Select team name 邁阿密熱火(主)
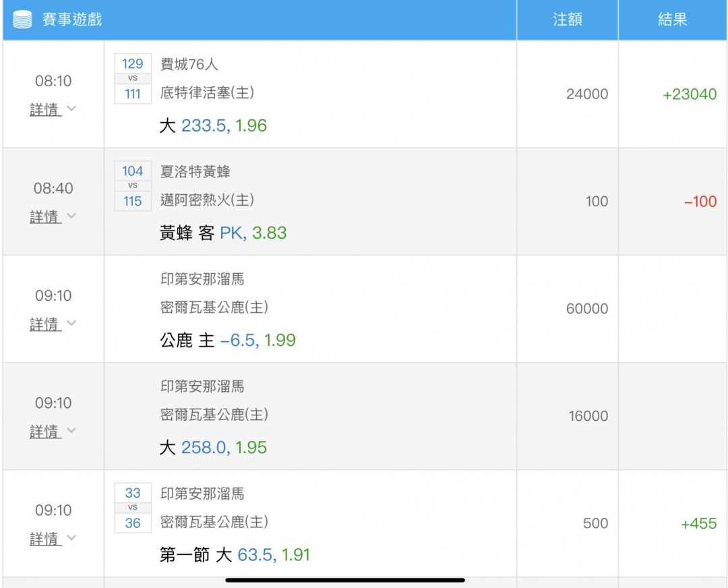This screenshot has height=588, width=728. pos(207,200)
